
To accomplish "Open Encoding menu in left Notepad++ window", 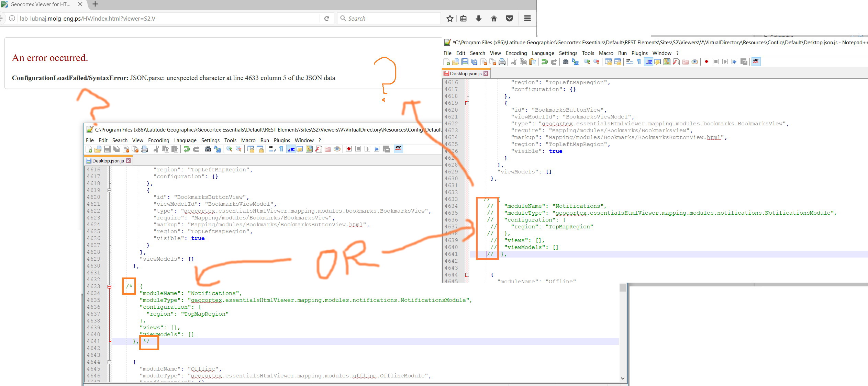I will [159, 140].
